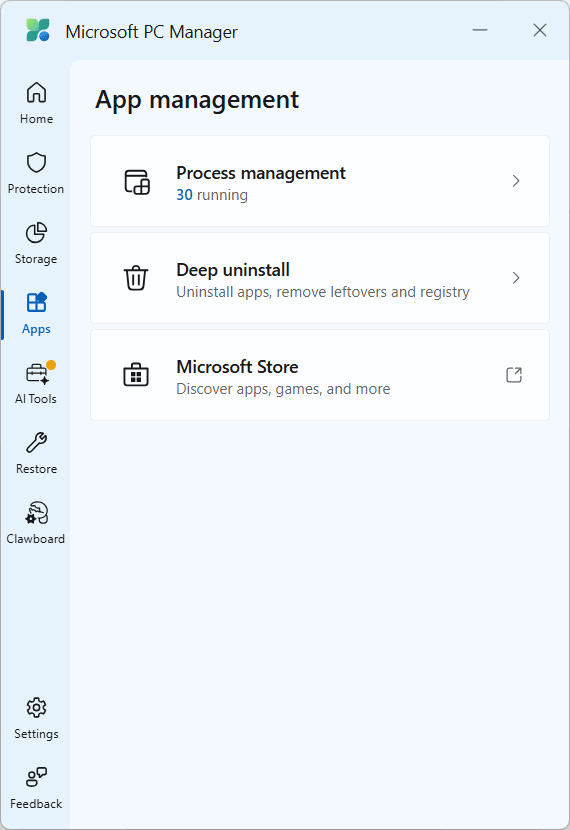The width and height of the screenshot is (570, 830).
Task: Click the Settings label in sidebar
Action: coord(36,734)
